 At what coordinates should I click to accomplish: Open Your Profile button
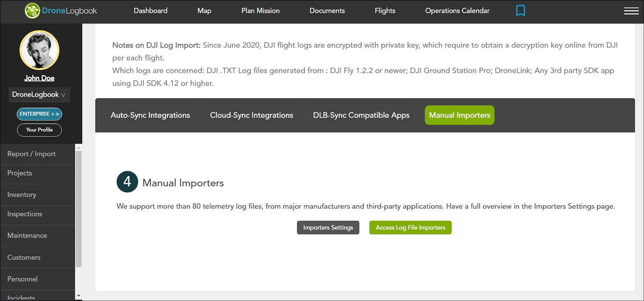click(x=39, y=130)
